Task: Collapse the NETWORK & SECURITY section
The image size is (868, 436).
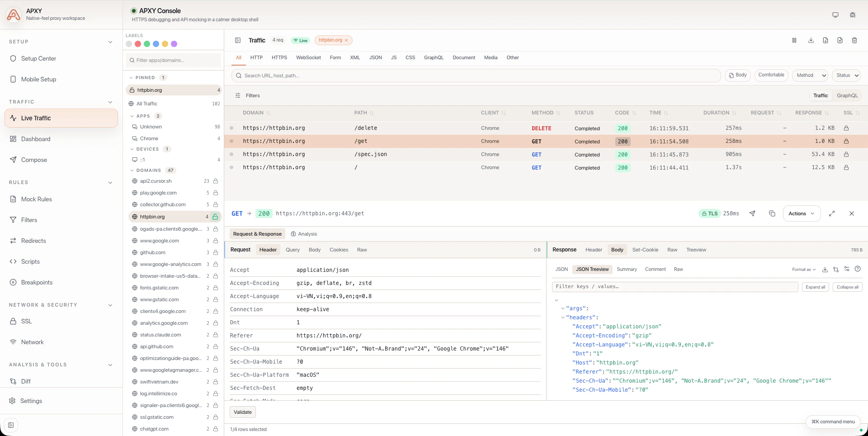Action: pyautogui.click(x=110, y=305)
